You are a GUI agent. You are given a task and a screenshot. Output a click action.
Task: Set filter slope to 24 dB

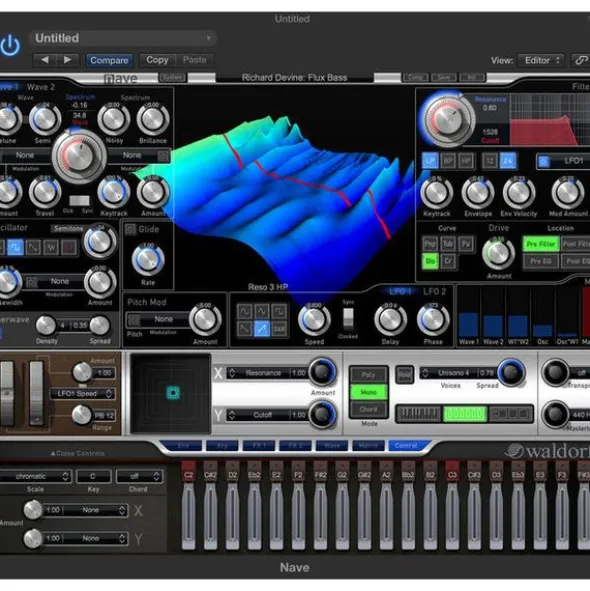click(x=508, y=161)
